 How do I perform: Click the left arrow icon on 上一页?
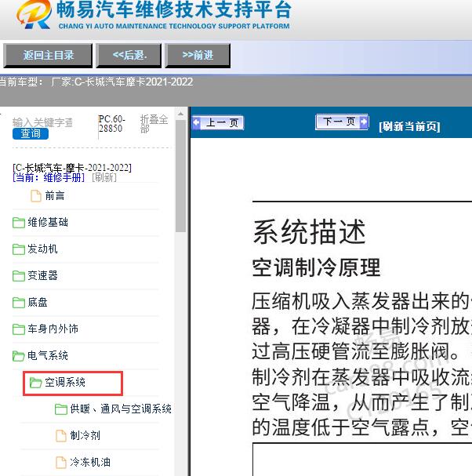click(196, 122)
